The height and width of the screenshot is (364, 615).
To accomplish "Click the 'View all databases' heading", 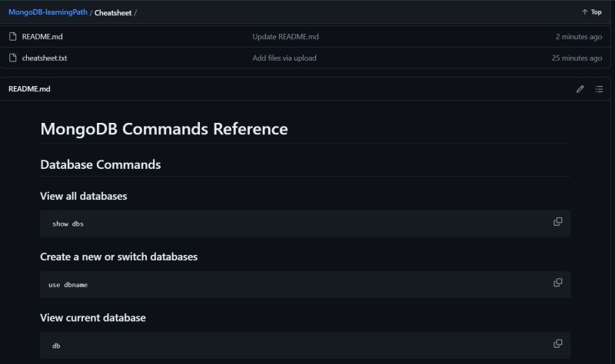I will (84, 196).
